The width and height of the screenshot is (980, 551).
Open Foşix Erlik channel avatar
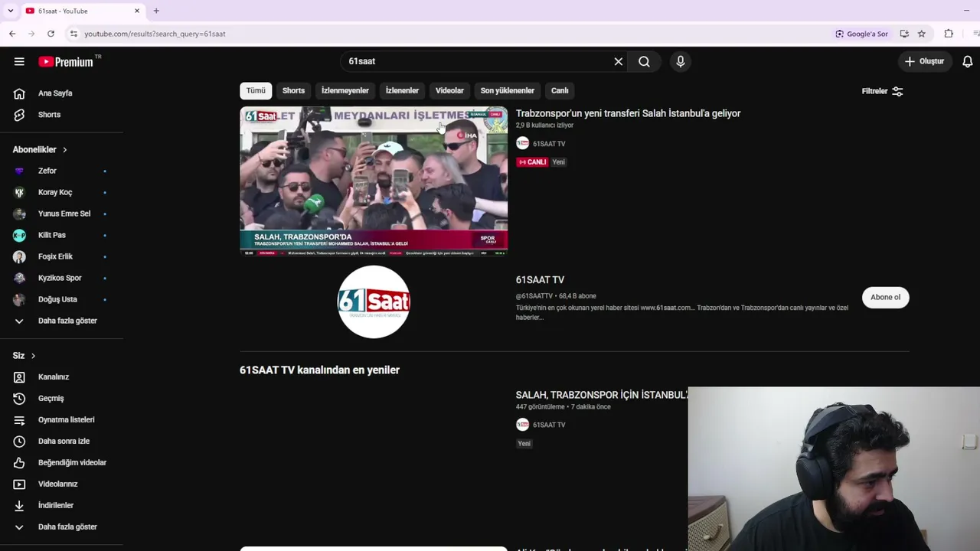click(x=19, y=256)
